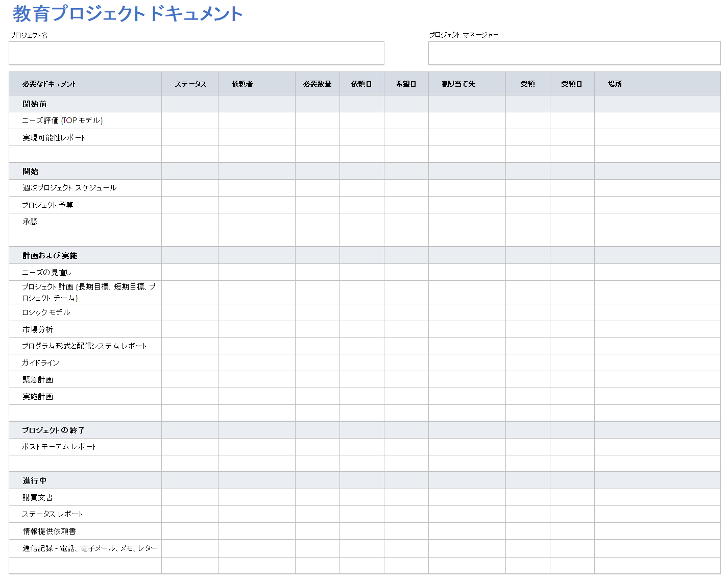Click the プロジェクト マネージャー label
Screen dimensions: 728x580
point(464,35)
